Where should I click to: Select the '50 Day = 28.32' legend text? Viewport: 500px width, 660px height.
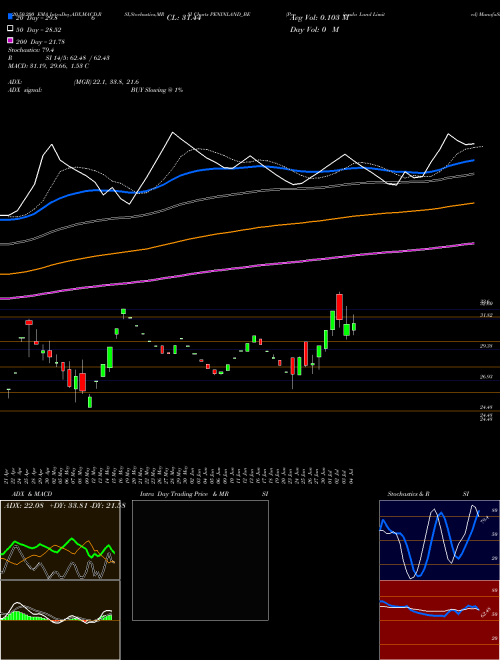tap(38, 30)
